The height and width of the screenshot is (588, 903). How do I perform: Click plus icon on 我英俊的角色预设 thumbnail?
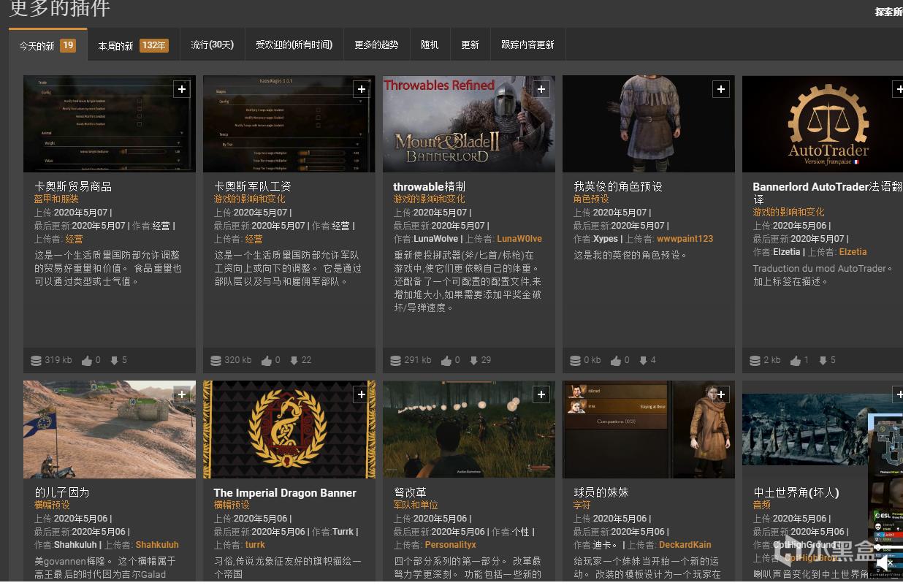[x=721, y=89]
